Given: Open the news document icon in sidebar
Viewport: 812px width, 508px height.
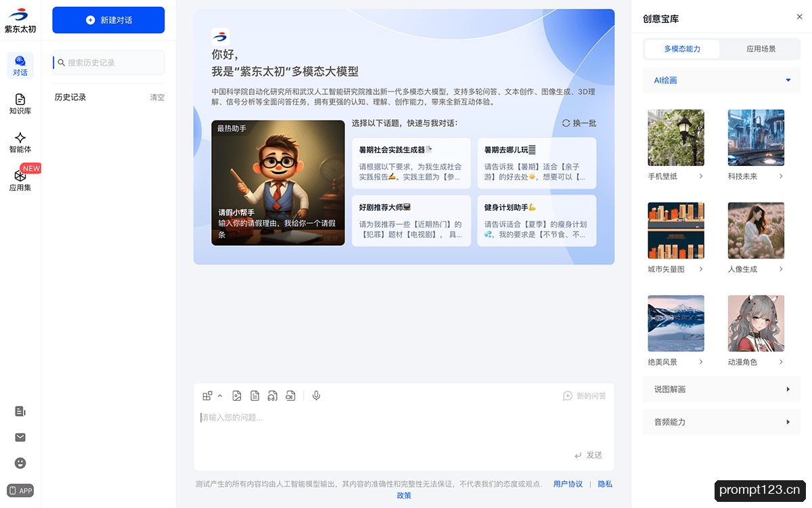Looking at the screenshot, I should (20, 411).
